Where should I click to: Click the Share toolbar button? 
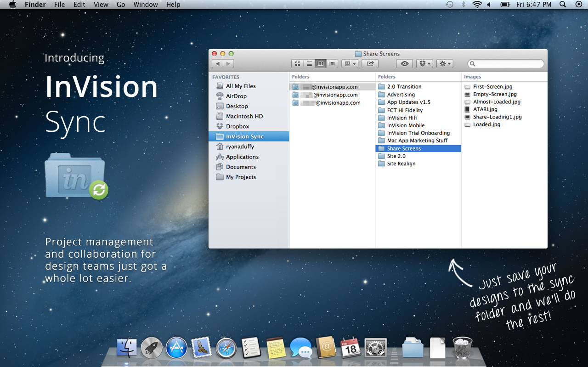(370, 64)
